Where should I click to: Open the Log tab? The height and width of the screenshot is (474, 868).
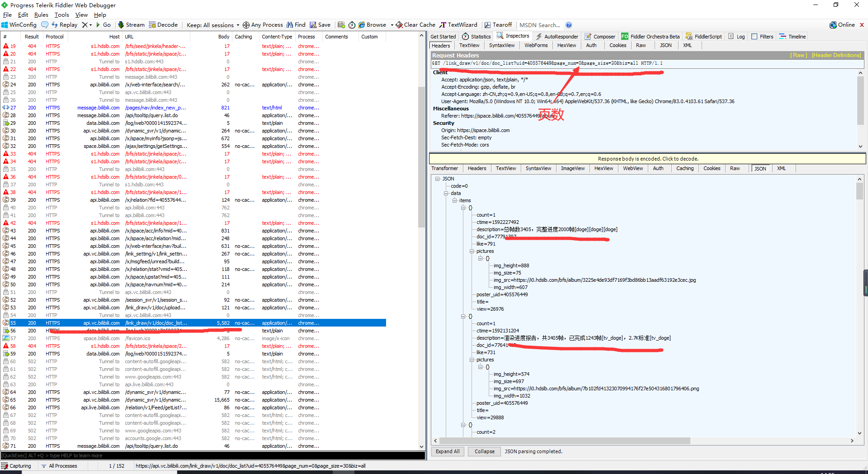point(736,37)
